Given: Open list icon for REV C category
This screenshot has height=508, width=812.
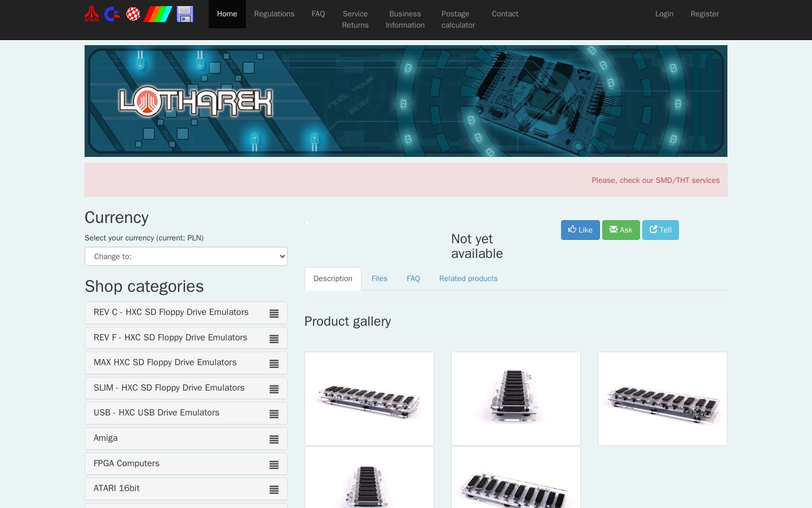Looking at the screenshot, I should coord(274,313).
